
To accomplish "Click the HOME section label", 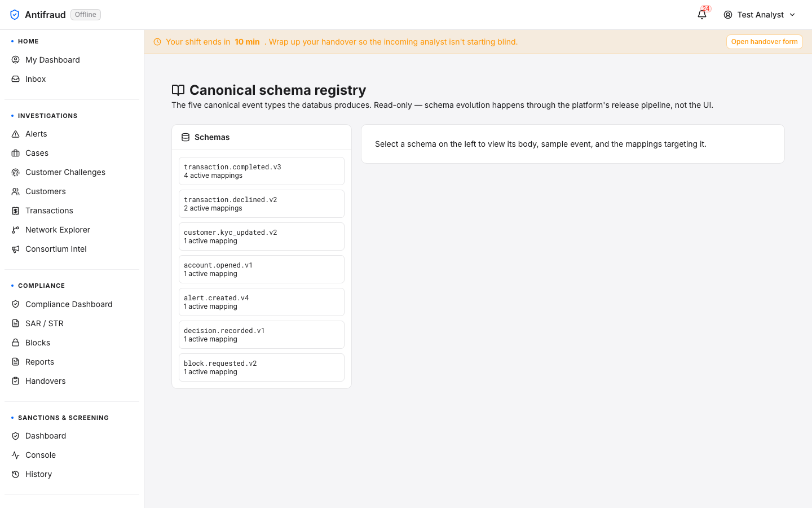I will pyautogui.click(x=28, y=41).
